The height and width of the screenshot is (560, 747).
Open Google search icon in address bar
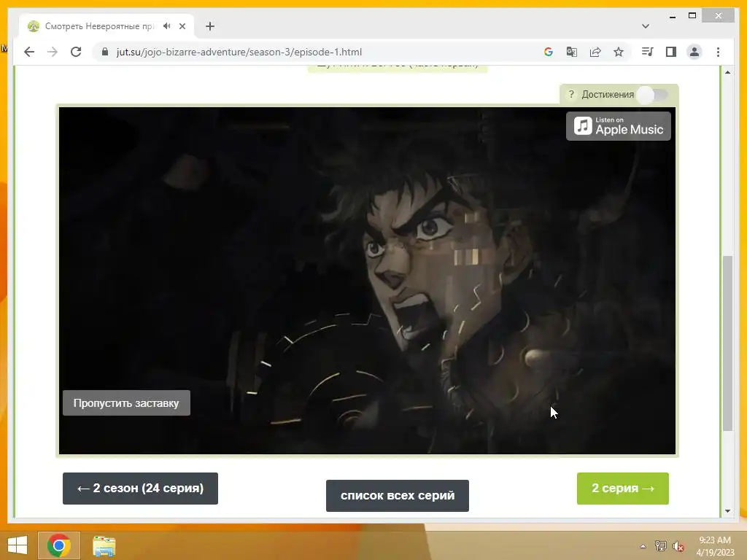[x=549, y=52]
